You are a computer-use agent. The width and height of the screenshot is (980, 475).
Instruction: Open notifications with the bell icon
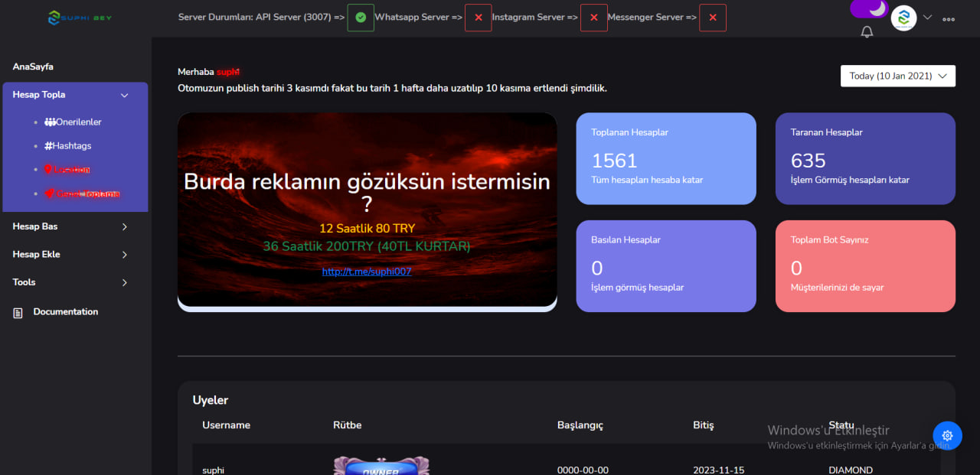point(867,32)
